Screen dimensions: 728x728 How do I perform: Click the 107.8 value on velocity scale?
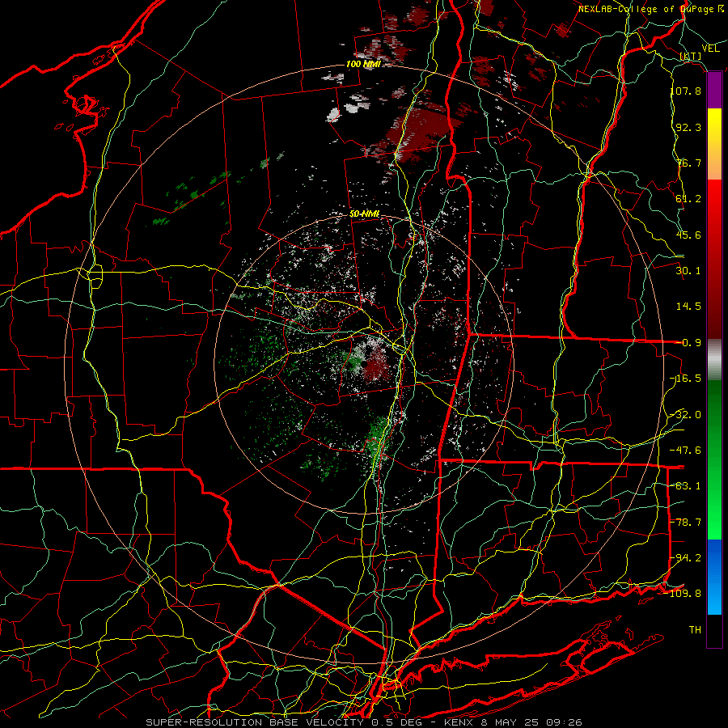pos(686,91)
